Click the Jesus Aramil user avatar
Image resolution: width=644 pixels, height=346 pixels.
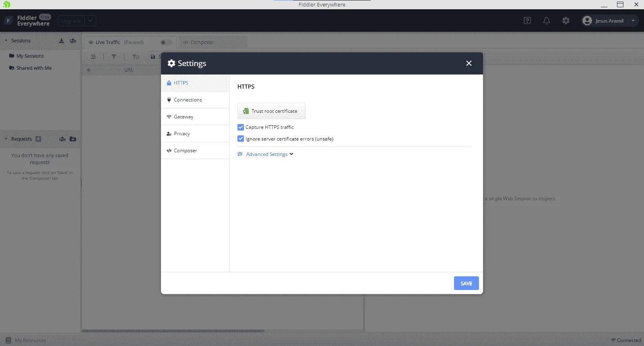(587, 21)
